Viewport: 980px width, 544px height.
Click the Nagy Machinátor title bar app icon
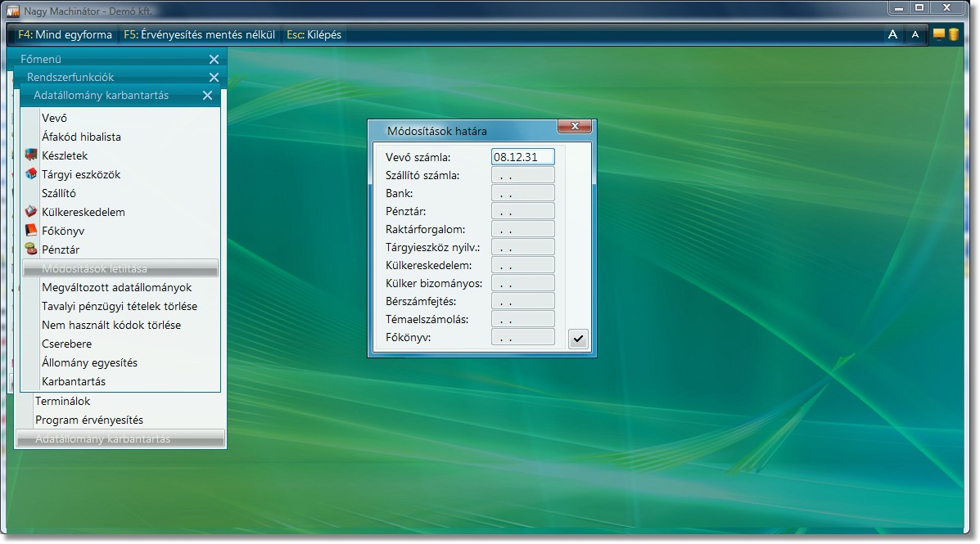[13, 11]
